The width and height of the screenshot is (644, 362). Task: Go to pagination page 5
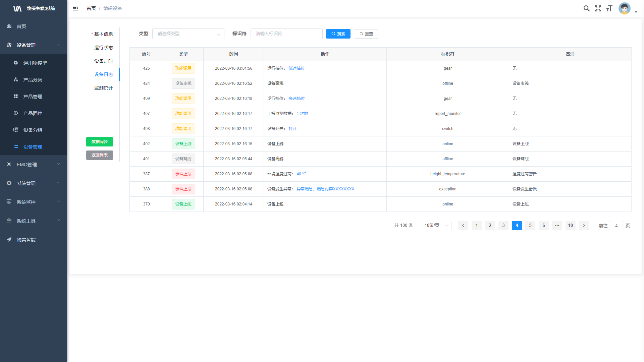pyautogui.click(x=530, y=226)
